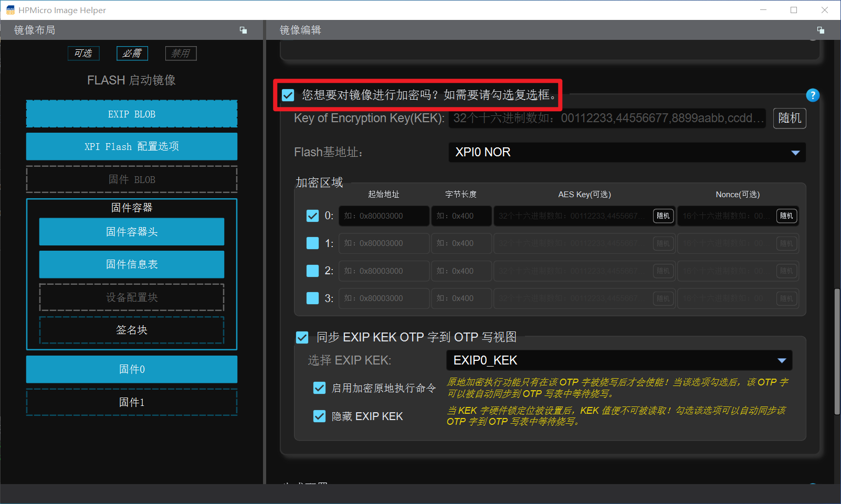Select the 设备配置块 block
The height and width of the screenshot is (504, 841).
pyautogui.click(x=132, y=297)
